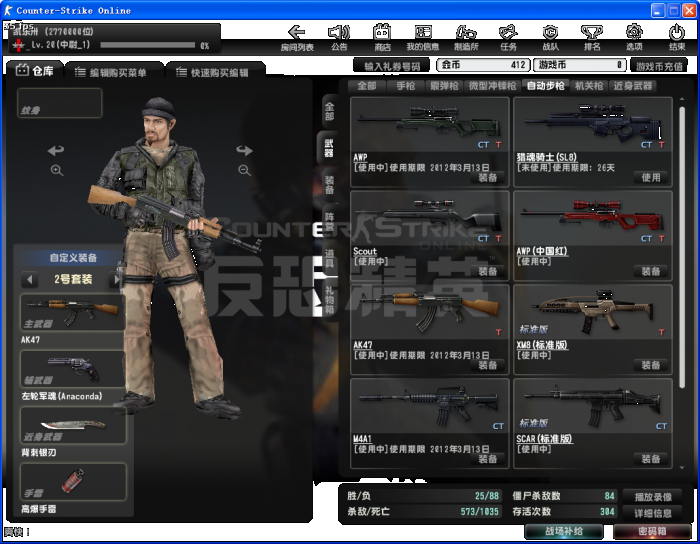Screen dimensions: 700x544
Task: Zoom out on the character model
Action: pyautogui.click(x=244, y=170)
